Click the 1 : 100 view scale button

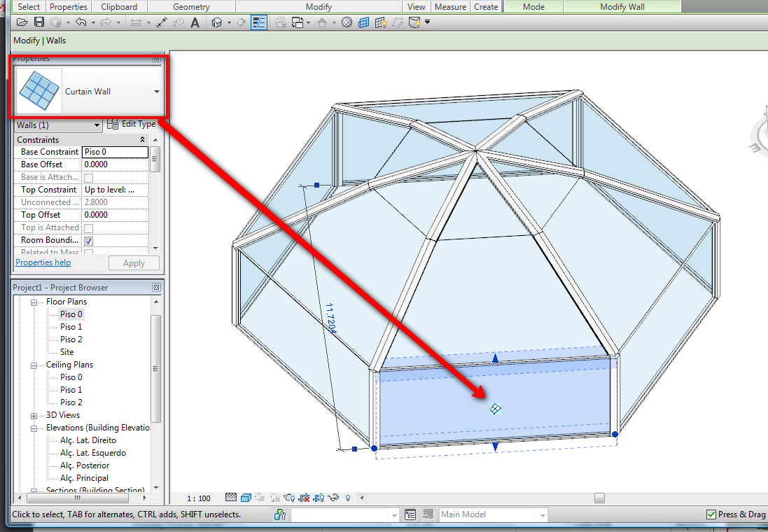(198, 498)
